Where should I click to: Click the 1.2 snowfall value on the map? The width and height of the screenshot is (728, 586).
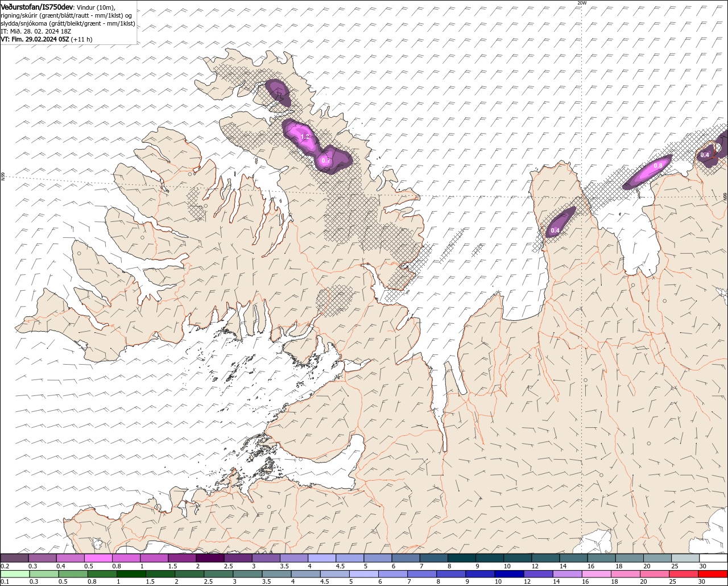pos(304,137)
